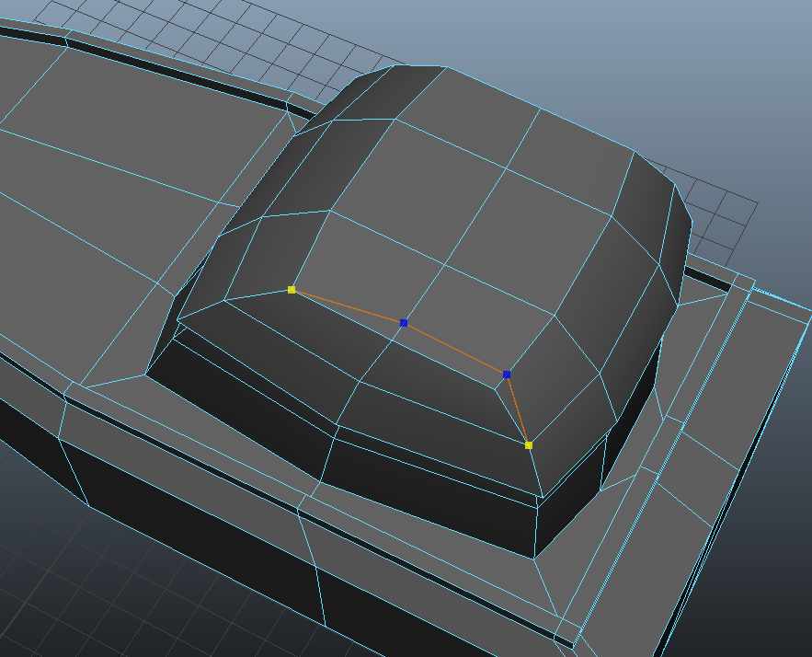Image resolution: width=812 pixels, height=657 pixels.
Task: Click empty gradient background in the upper-right corner
Action: [x=736, y=74]
